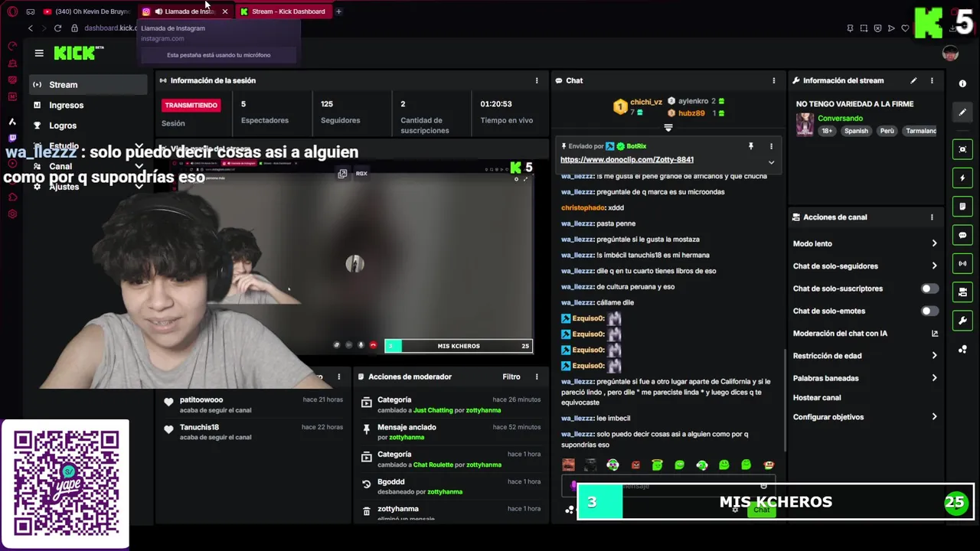
Task: Open the donoclip.com/Zotty-8841 link
Action: pos(627,160)
